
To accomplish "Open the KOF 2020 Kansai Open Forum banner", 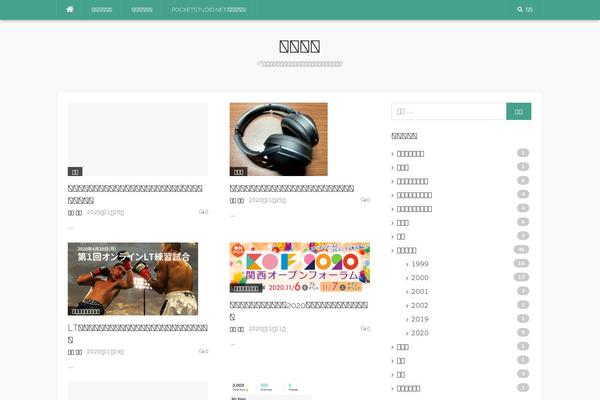I will pos(300,267).
